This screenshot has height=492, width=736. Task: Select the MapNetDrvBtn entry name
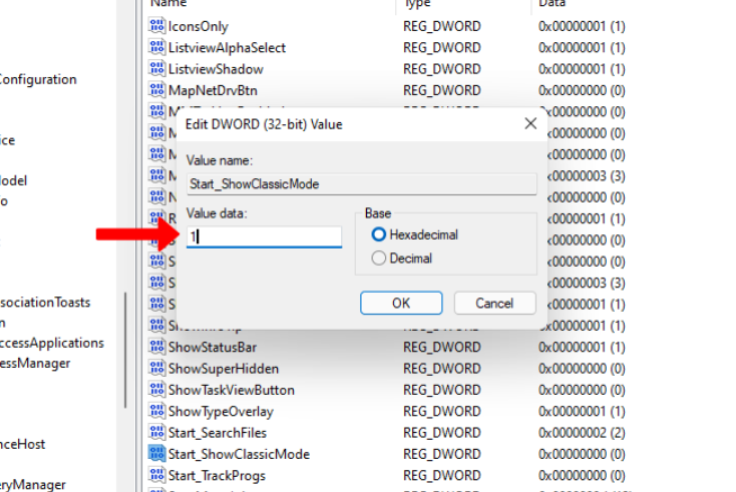pos(213,90)
